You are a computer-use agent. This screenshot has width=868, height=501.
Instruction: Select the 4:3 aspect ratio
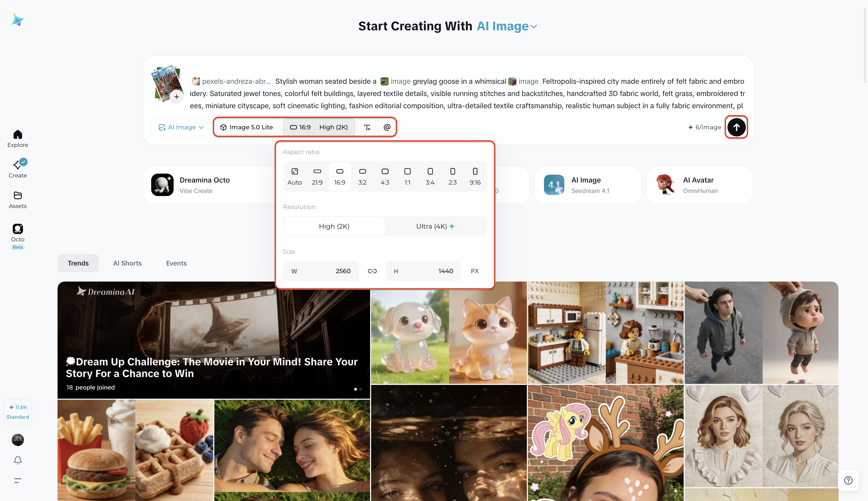[385, 176]
